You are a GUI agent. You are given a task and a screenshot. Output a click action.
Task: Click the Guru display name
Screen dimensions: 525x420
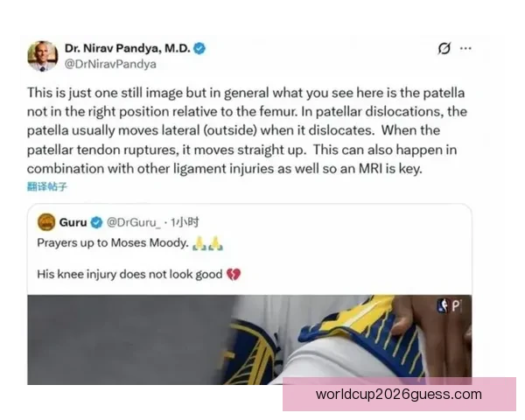click(x=73, y=222)
